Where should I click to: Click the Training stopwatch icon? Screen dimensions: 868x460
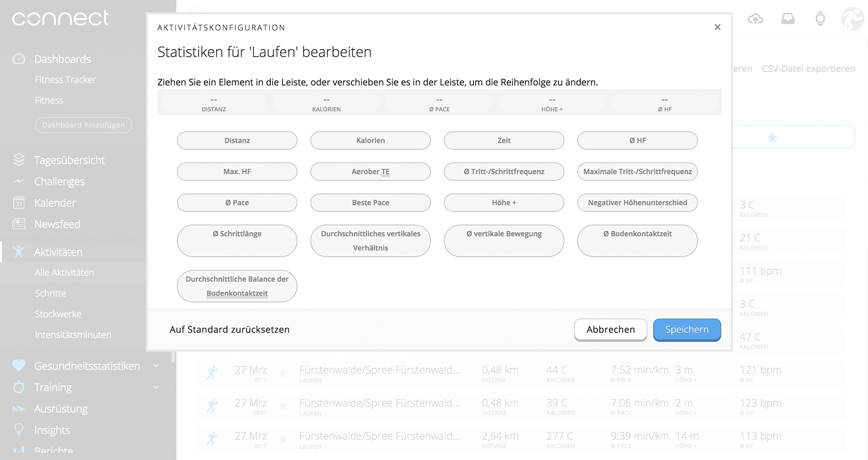click(x=19, y=387)
